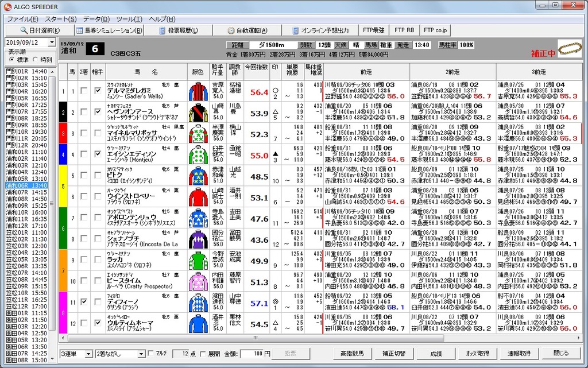The width and height of the screenshot is (588, 368).
Task: Enable the 展開 checkbox
Action: point(203,354)
